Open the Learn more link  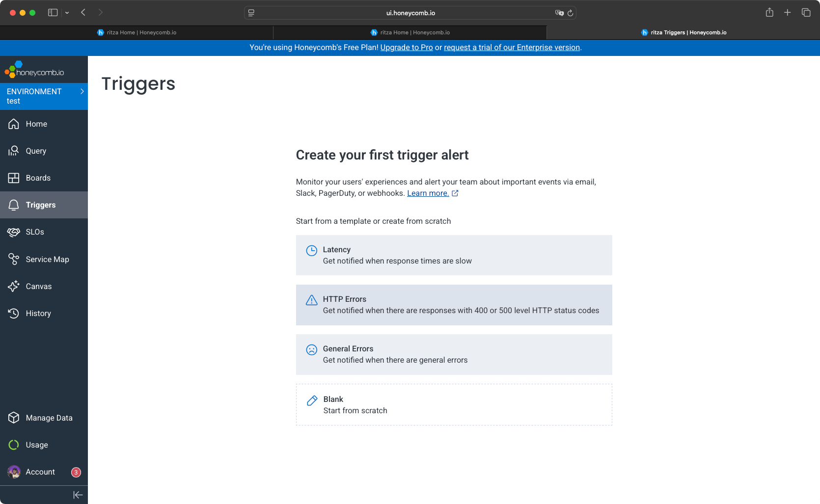[x=428, y=193]
